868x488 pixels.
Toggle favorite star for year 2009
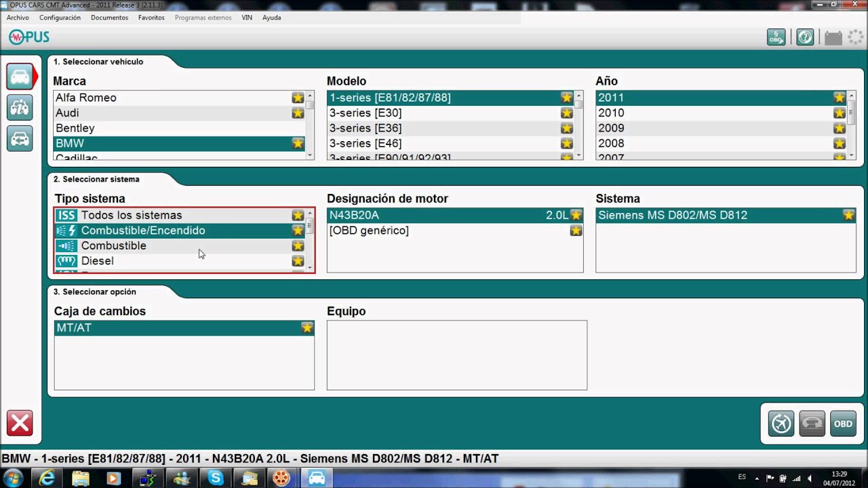pyautogui.click(x=840, y=128)
